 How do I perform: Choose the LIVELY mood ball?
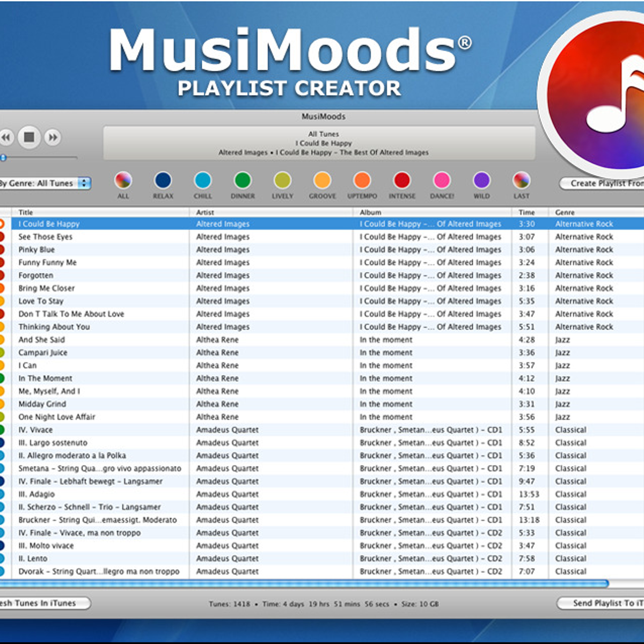coord(282,180)
